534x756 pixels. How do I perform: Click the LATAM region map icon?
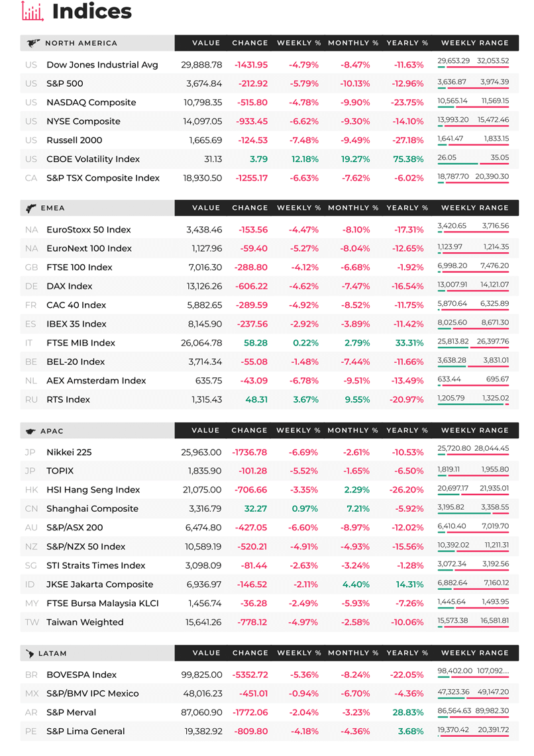pyautogui.click(x=30, y=653)
